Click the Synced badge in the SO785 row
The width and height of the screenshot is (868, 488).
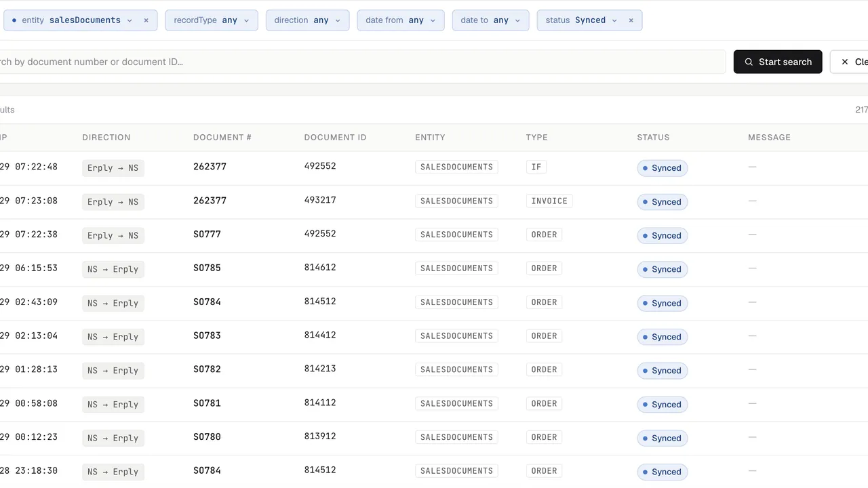[x=663, y=270]
